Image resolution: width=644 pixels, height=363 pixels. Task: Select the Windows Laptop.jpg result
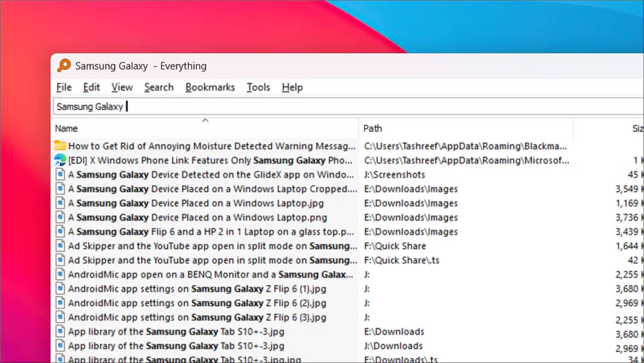click(x=196, y=203)
